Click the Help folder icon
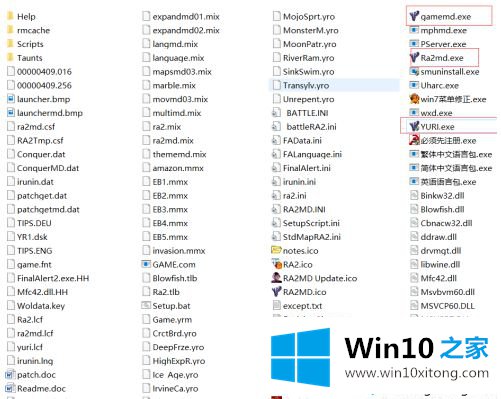Image resolution: width=501 pixels, height=399 pixels. tap(10, 16)
